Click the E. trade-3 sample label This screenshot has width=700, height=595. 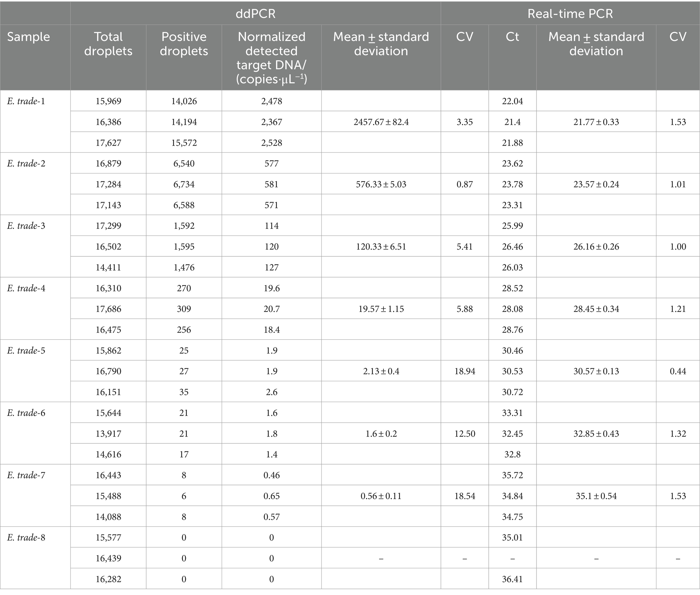click(x=26, y=226)
